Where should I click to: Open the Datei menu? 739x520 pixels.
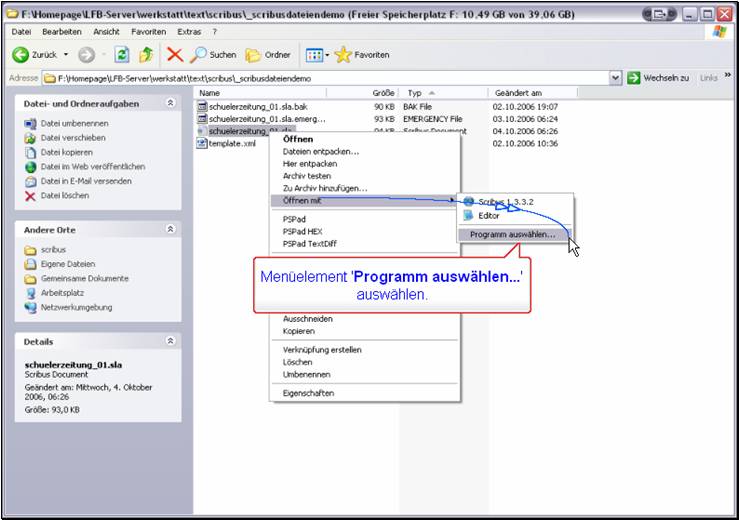pyautogui.click(x=21, y=32)
